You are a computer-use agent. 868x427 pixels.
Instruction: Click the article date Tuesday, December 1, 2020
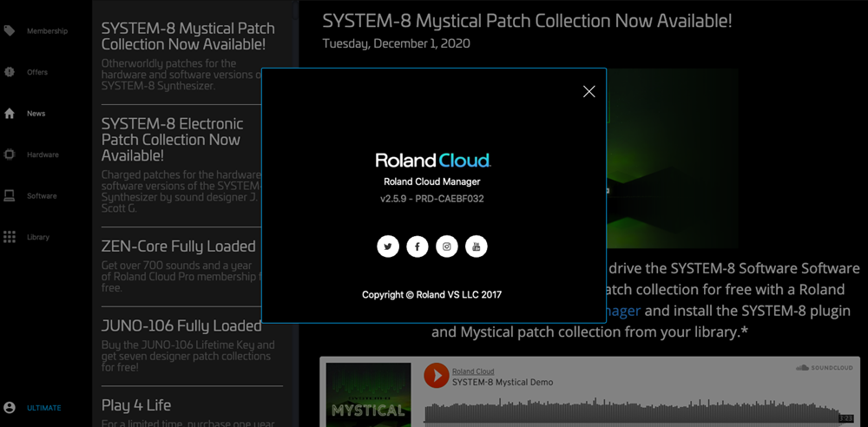397,43
